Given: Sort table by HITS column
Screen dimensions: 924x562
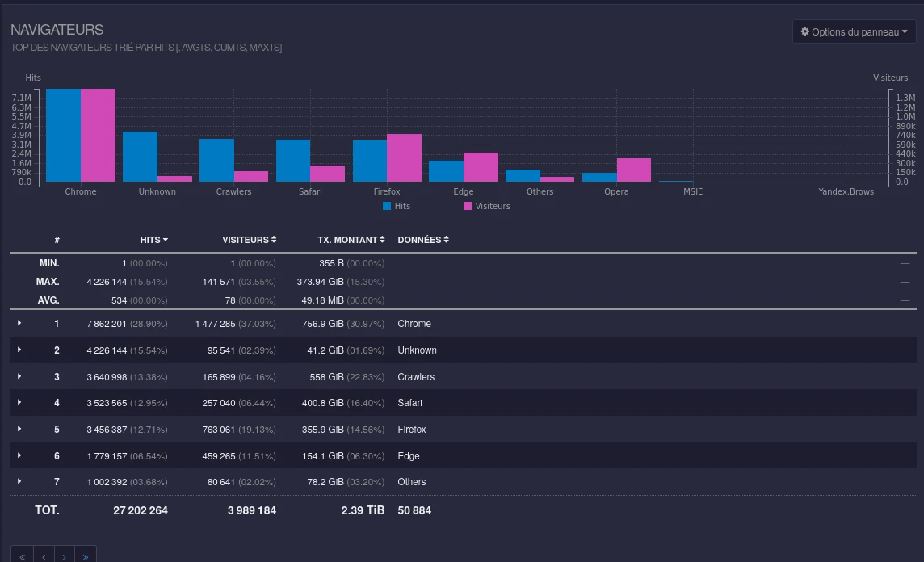Looking at the screenshot, I should pyautogui.click(x=153, y=240).
